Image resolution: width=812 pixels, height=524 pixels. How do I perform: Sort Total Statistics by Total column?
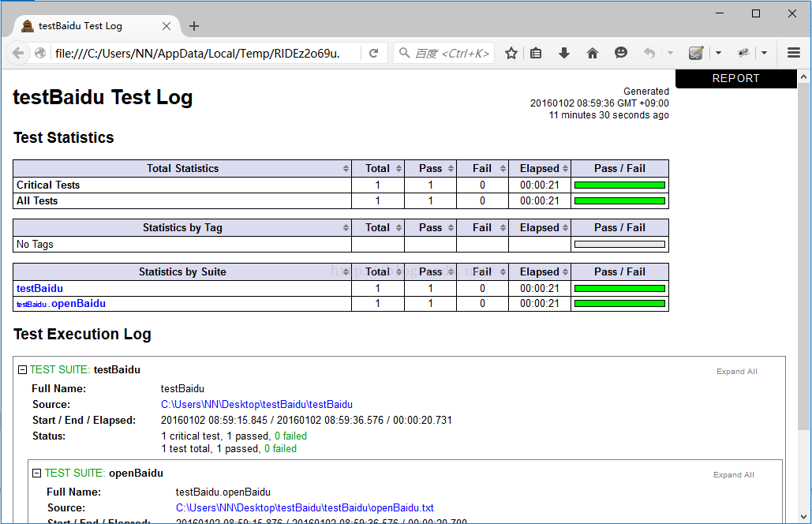[377, 168]
